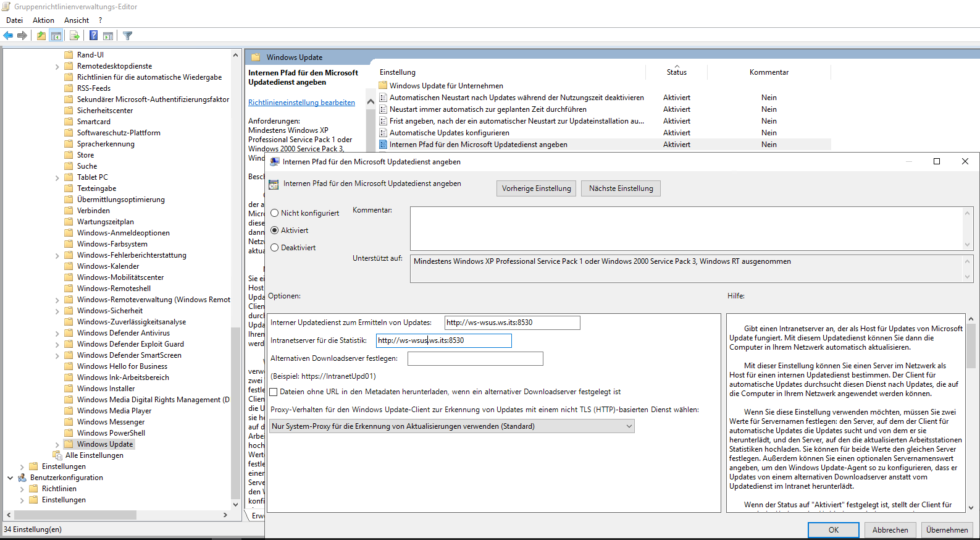Click the folder icon of Windows Update für Unternehmen
Viewport: 980px width, 540px height.
click(383, 85)
